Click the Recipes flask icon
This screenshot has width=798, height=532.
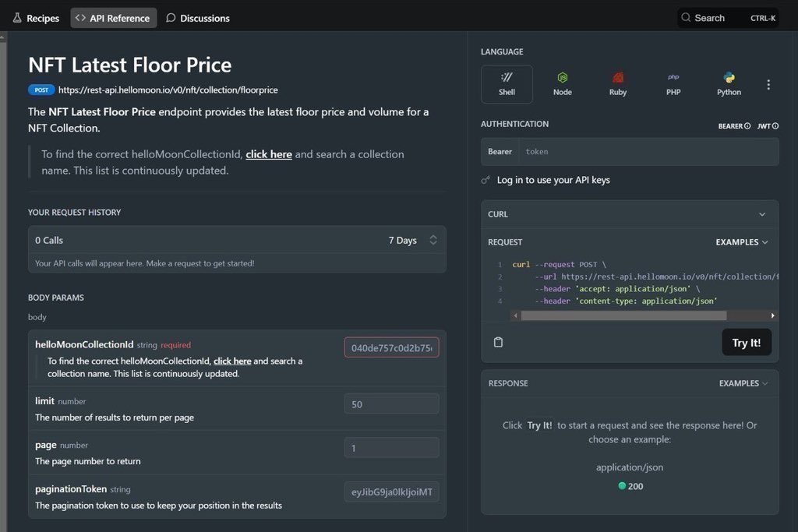pyautogui.click(x=17, y=18)
